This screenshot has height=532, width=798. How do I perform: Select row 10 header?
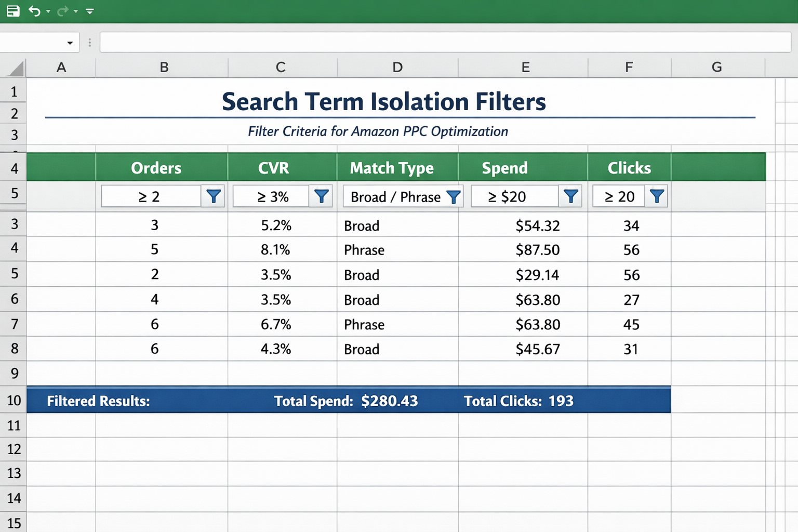[13, 400]
